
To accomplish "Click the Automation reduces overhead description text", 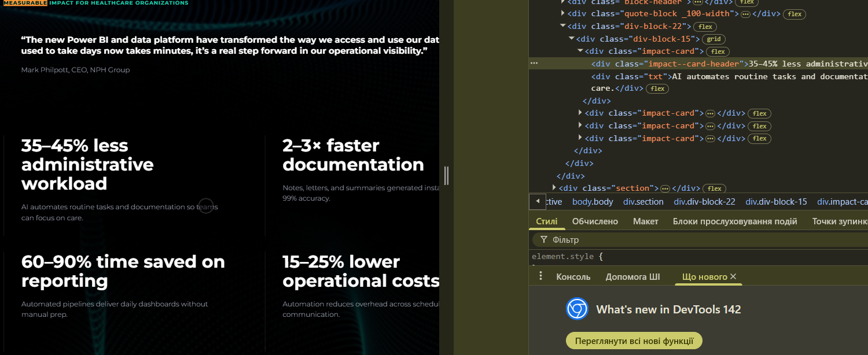I will (x=361, y=309).
